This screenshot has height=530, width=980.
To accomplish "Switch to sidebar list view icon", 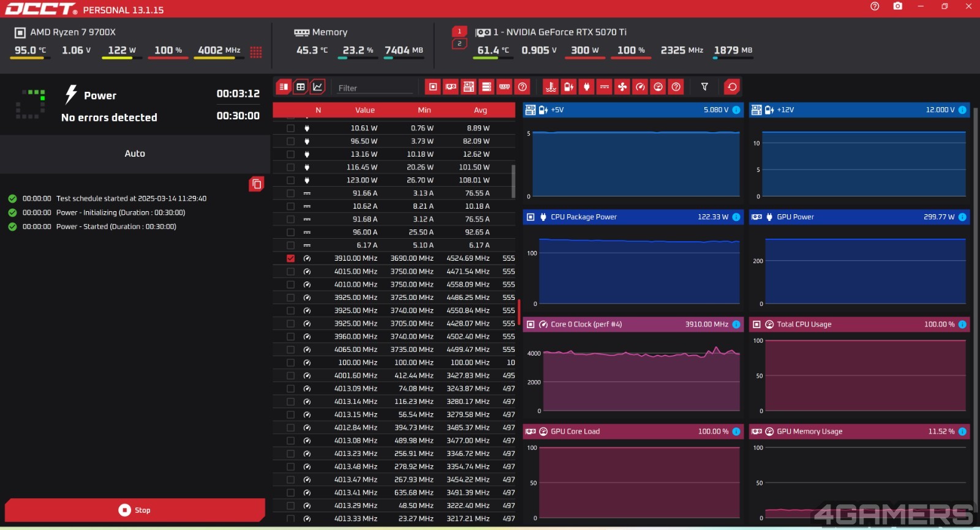I will click(x=284, y=87).
